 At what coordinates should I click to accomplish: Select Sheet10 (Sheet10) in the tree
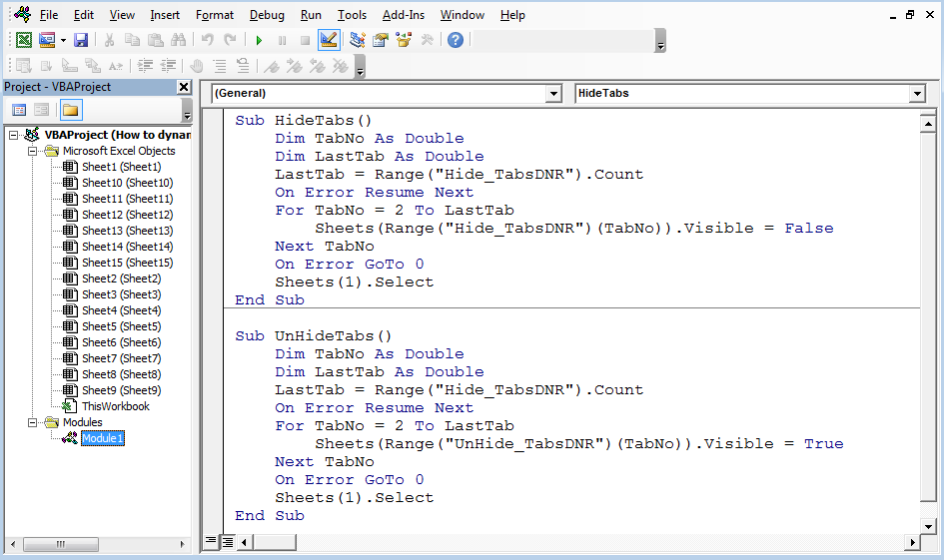(x=127, y=183)
